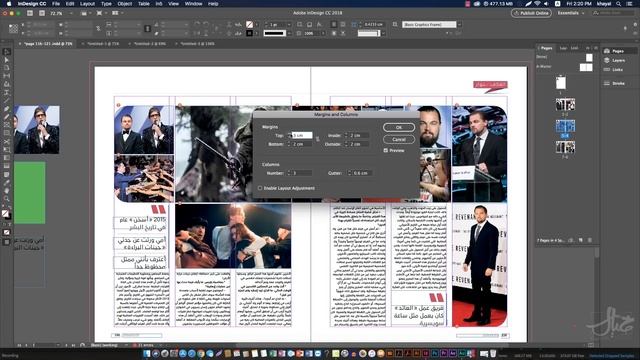Select the Gradient Swatch tool
This screenshot has height=360, width=640.
(x=7, y=158)
